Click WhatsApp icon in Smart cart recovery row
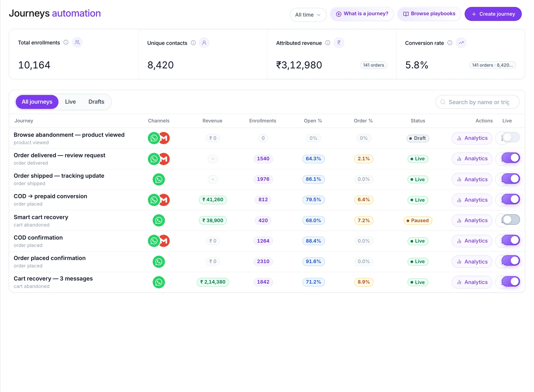 pos(159,220)
